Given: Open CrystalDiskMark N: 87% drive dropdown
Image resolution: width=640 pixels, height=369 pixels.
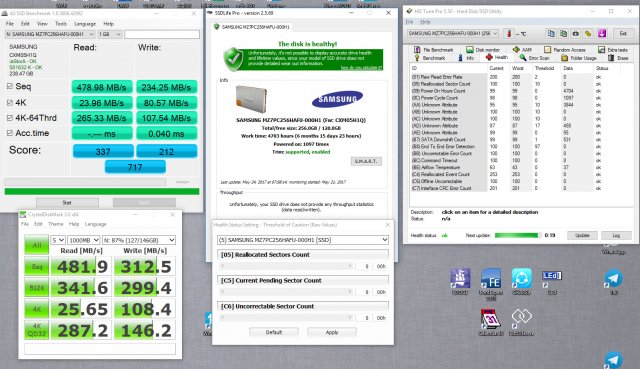Looking at the screenshot, I should point(139,240).
